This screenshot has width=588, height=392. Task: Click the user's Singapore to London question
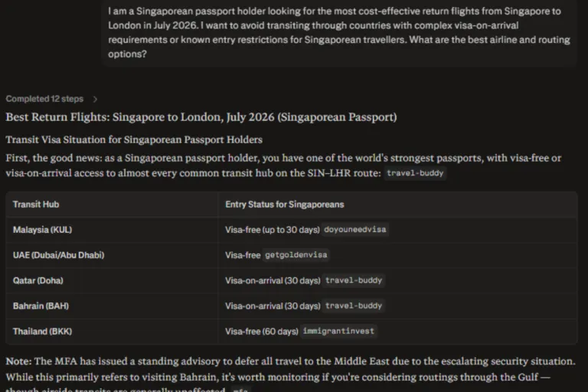click(335, 33)
